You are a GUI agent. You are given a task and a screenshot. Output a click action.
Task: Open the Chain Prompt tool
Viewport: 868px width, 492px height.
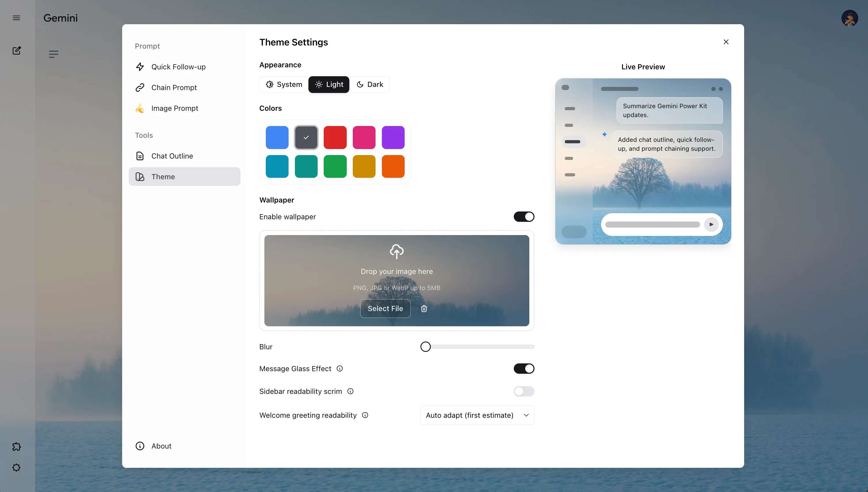point(174,87)
